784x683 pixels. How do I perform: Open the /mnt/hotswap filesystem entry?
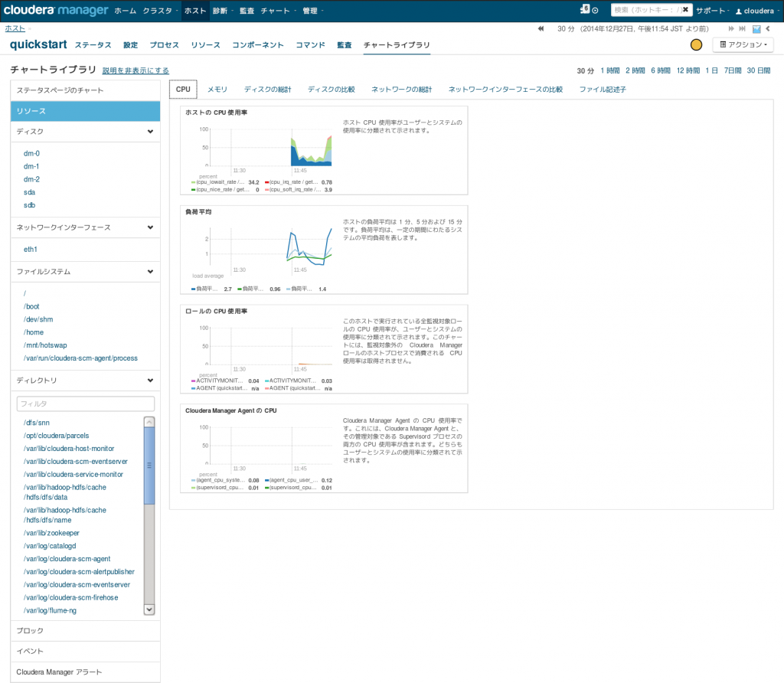tap(45, 345)
